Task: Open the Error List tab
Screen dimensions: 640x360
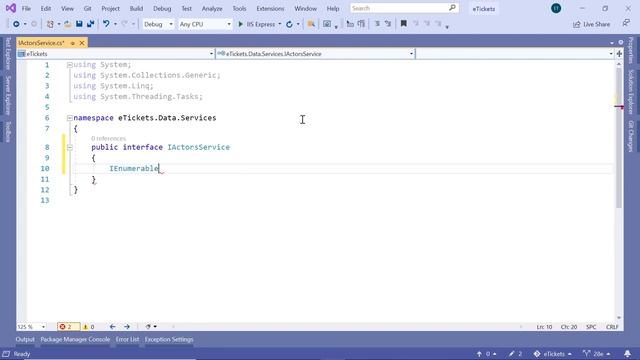Action: click(127, 339)
